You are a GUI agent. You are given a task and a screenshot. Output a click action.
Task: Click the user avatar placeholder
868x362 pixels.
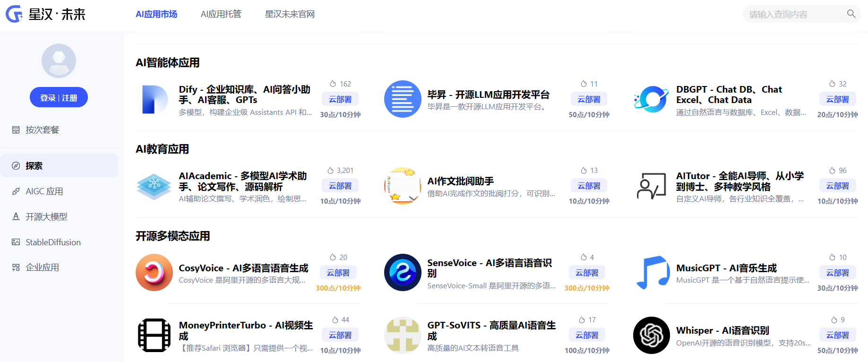coord(59,61)
